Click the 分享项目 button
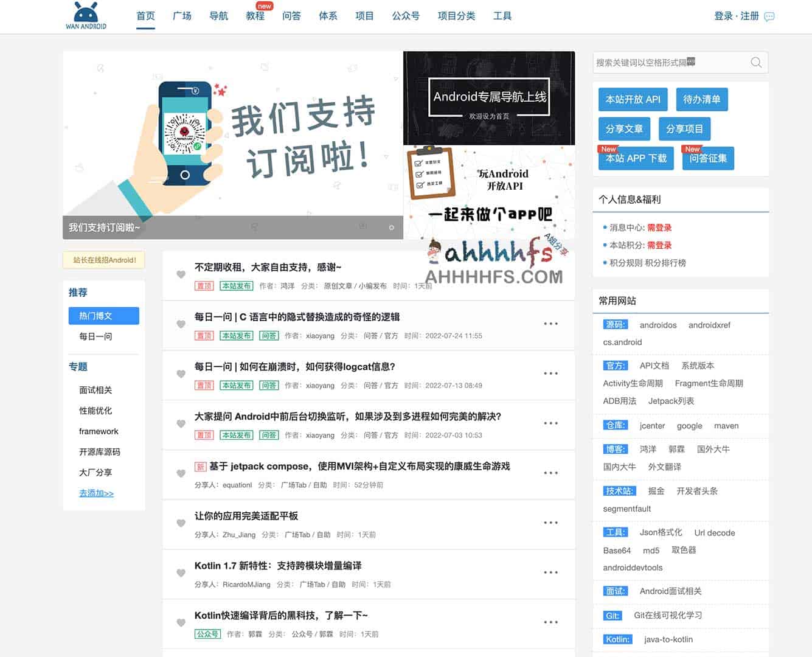The height and width of the screenshot is (657, 812). 684,129
